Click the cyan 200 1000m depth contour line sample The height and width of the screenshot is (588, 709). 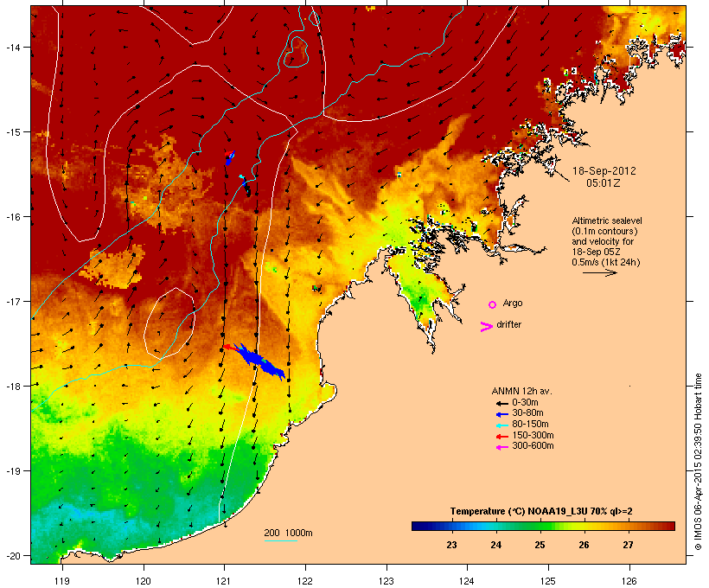(281, 540)
